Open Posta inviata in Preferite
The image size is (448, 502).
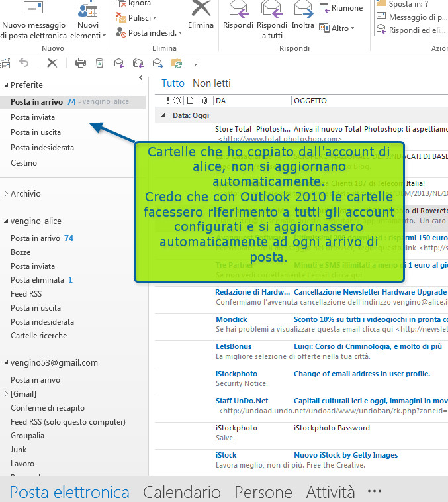coord(32,117)
